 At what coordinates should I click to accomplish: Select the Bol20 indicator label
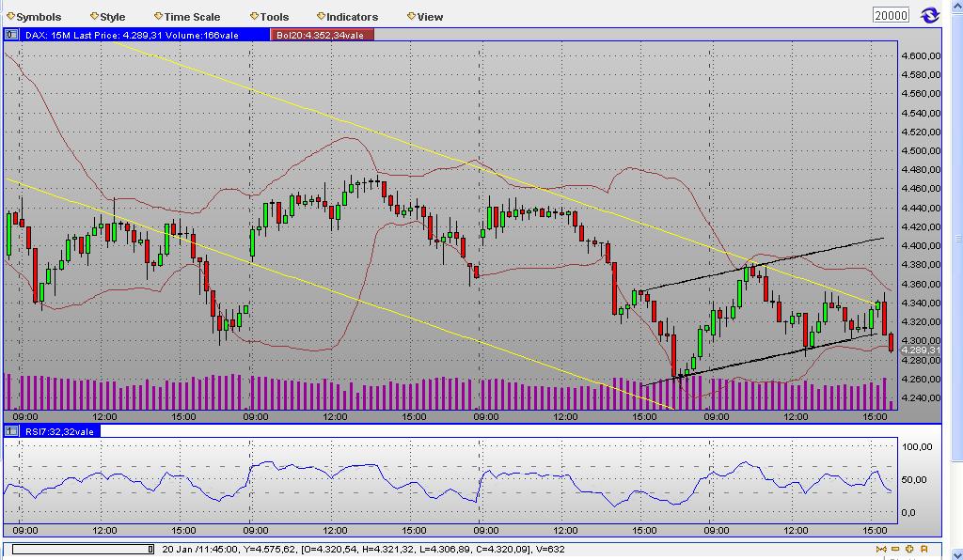click(323, 35)
